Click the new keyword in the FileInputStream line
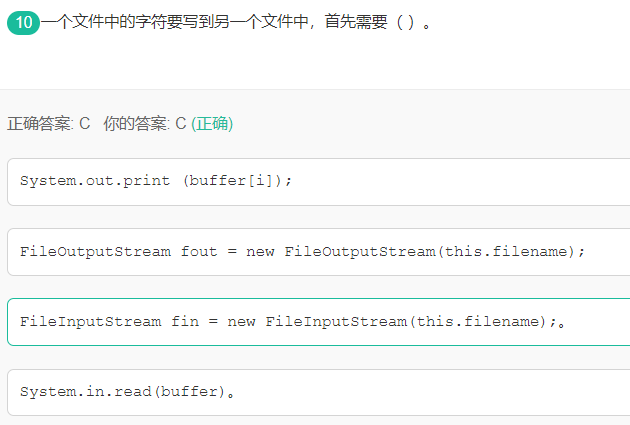 point(241,322)
